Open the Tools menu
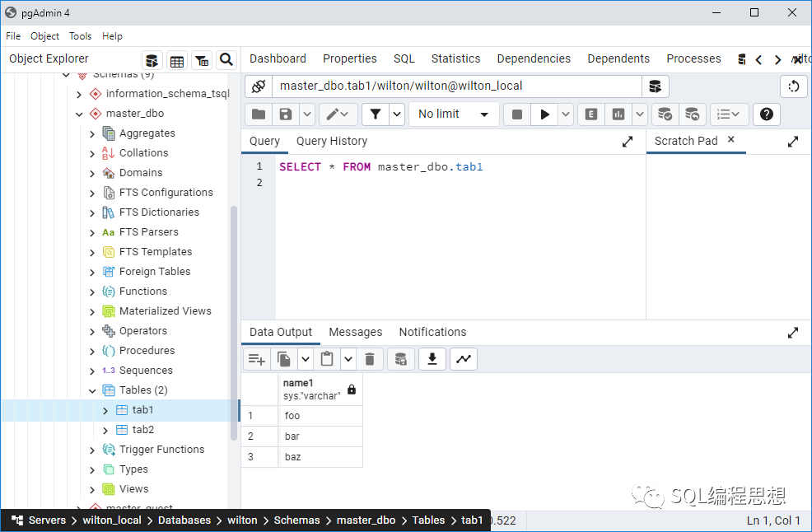 (x=80, y=36)
